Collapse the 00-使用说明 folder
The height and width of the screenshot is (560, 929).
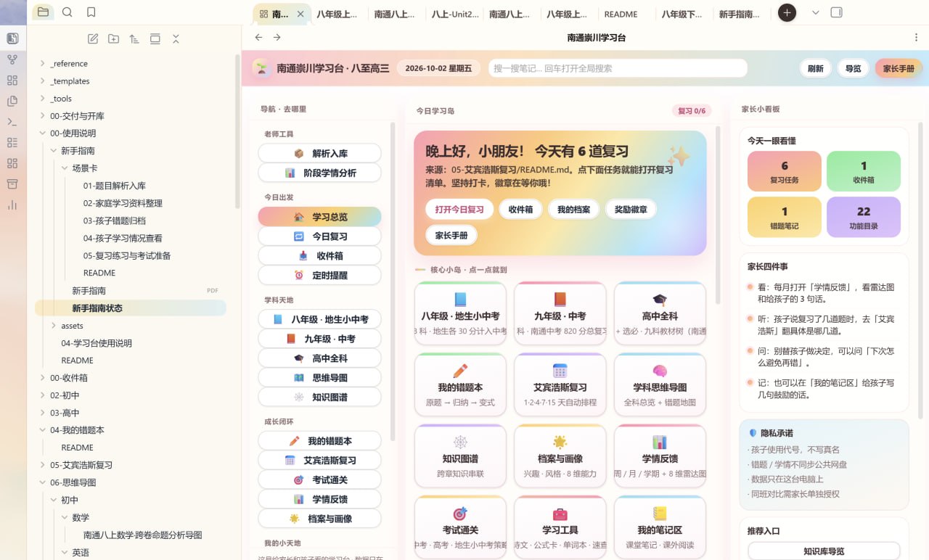coord(73,133)
